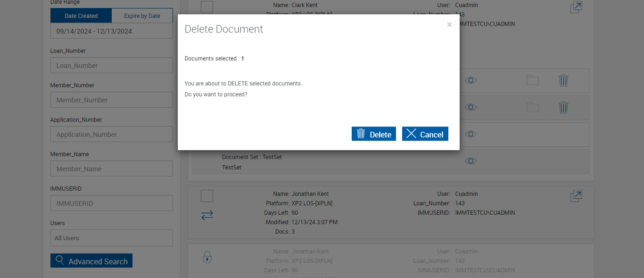Open the date range picker field
This screenshot has height=278, width=644.
pyautogui.click(x=112, y=31)
